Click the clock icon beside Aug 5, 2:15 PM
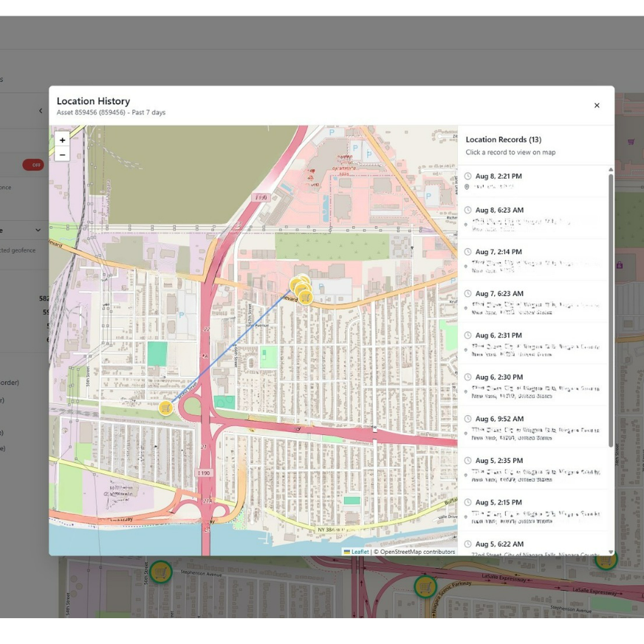 (467, 502)
